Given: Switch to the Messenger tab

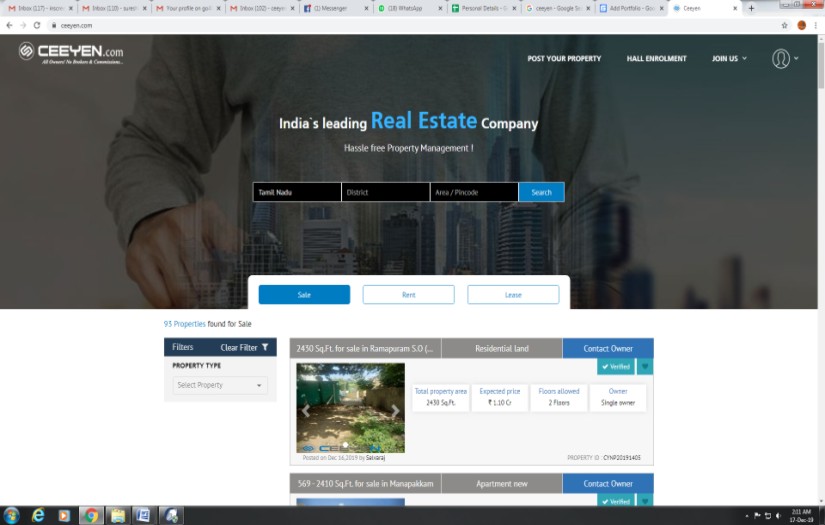Looking at the screenshot, I should [x=335, y=8].
